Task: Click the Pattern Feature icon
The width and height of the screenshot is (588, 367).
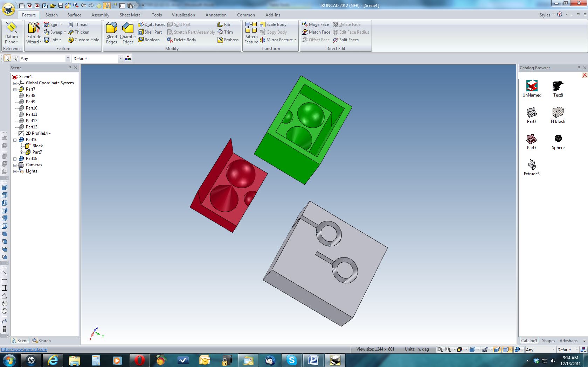Action: point(251,33)
